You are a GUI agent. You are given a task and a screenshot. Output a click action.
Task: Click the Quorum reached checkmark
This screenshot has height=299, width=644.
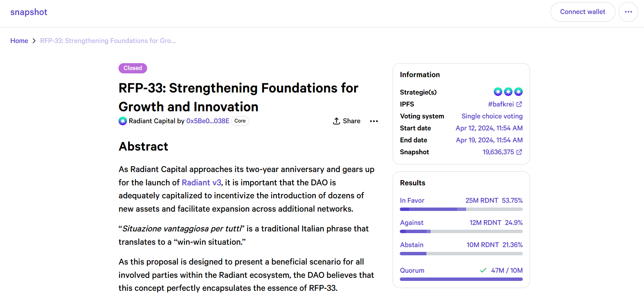(x=483, y=270)
